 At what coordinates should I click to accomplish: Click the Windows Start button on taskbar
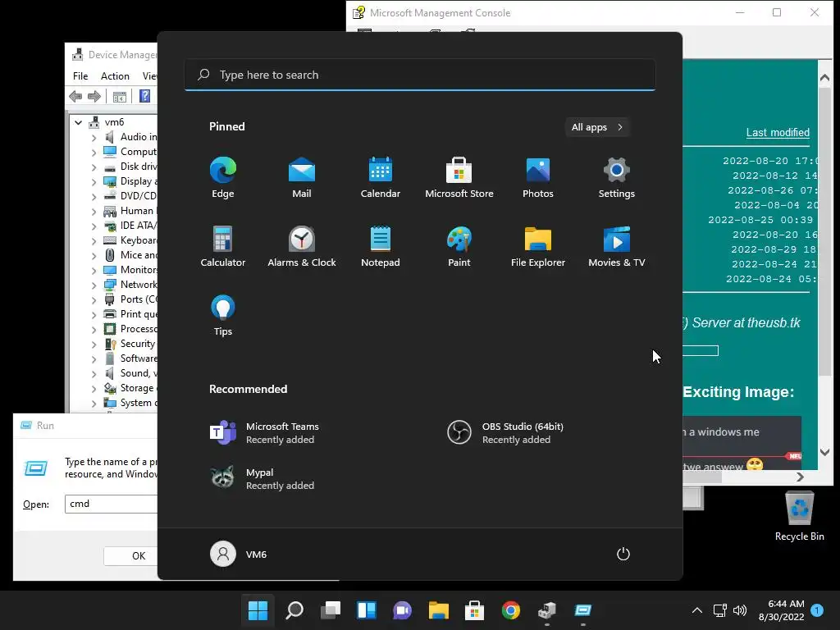[x=258, y=610]
